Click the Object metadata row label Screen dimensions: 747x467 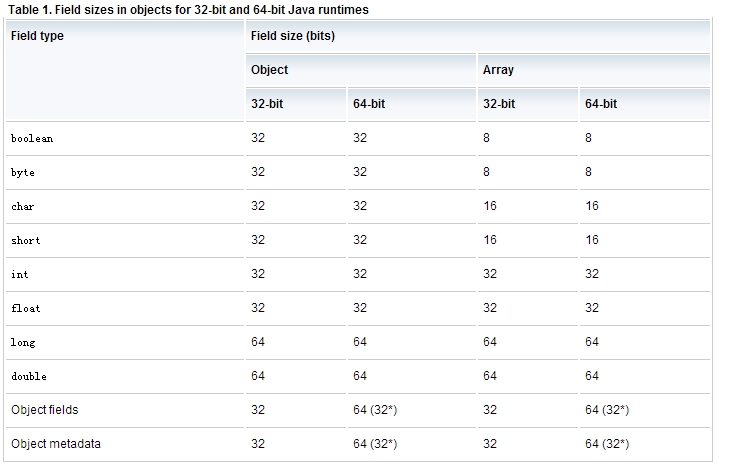click(56, 444)
